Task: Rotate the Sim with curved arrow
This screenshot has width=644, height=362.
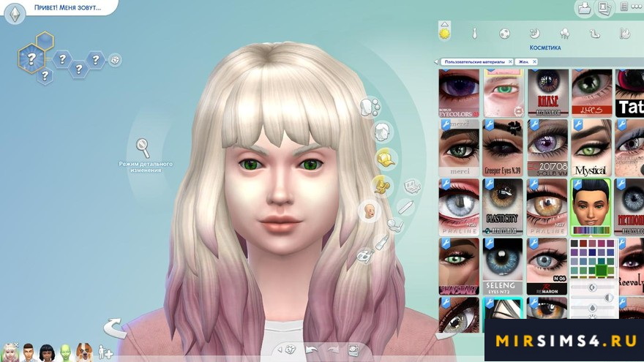Action: click(x=113, y=328)
